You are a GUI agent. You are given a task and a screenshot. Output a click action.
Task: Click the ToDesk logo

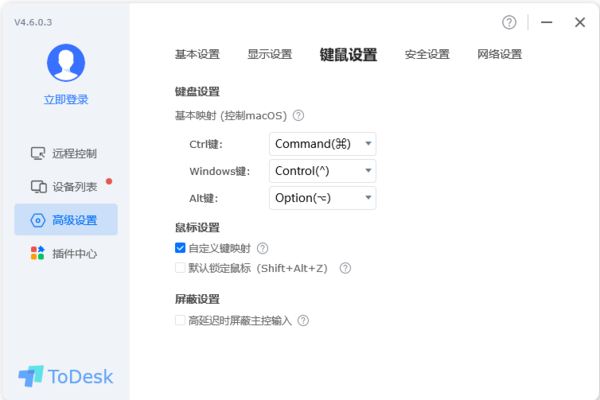tap(66, 376)
